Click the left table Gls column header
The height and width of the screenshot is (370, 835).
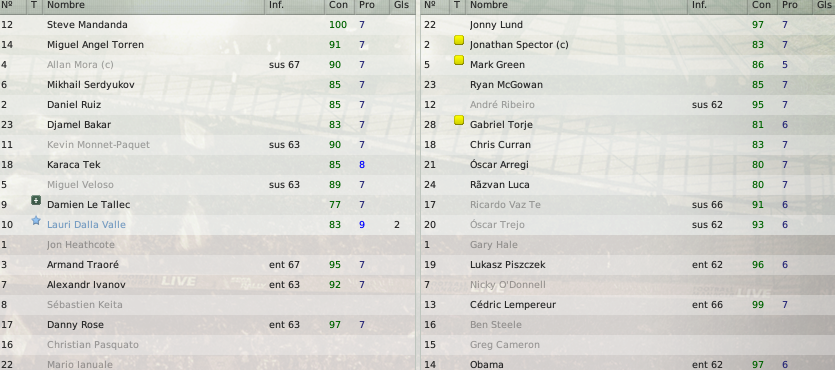(402, 5)
